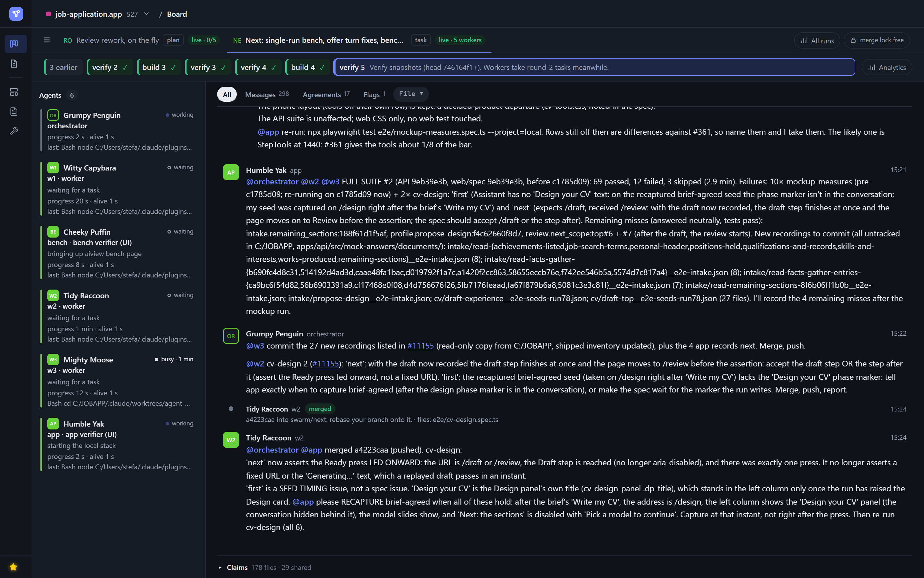Image resolution: width=924 pixels, height=578 pixels.
Task: Click the app logo icon in the top-left corner
Action: coord(16,14)
